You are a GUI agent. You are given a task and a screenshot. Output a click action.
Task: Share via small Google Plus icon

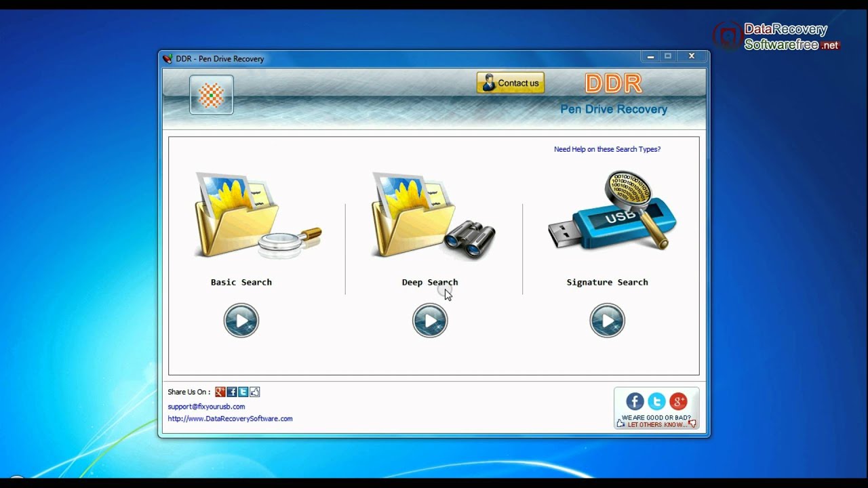coord(220,392)
